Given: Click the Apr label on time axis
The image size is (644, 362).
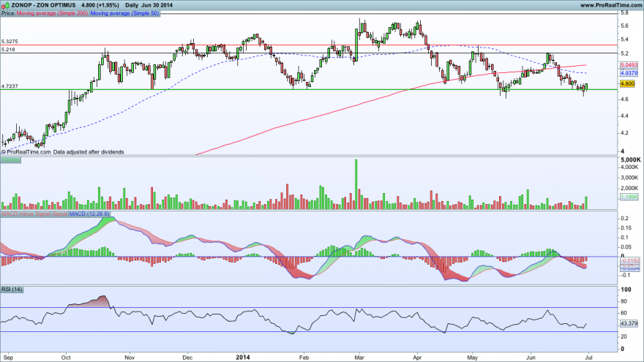Looking at the screenshot, I should (418, 358).
